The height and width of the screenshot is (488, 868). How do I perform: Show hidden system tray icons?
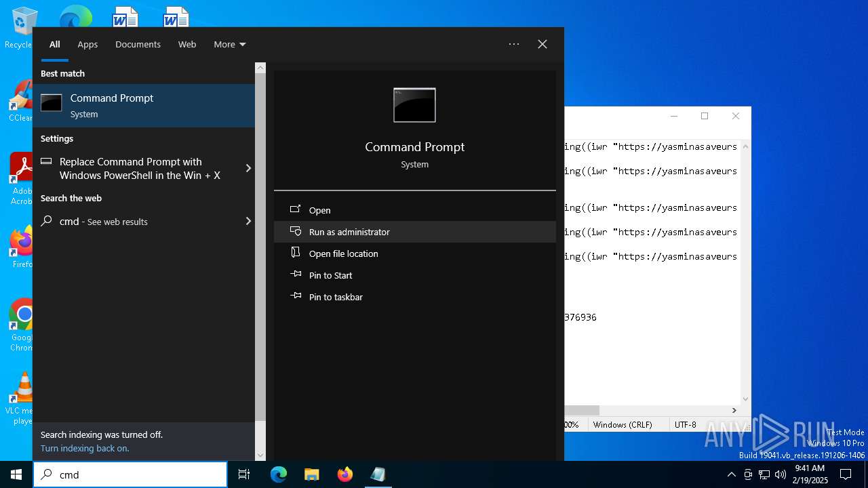coord(731,474)
